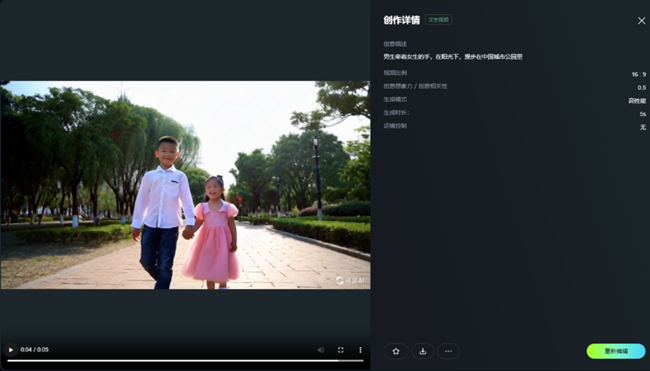This screenshot has height=371, width=650.
Task: Click the 5s generation duration value
Action: [643, 114]
